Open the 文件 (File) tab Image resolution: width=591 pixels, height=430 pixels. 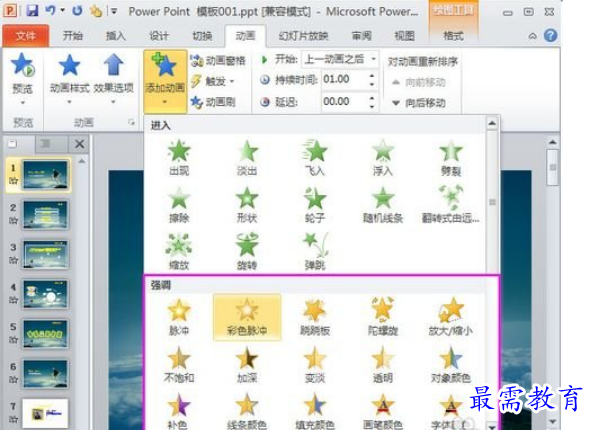pyautogui.click(x=25, y=36)
